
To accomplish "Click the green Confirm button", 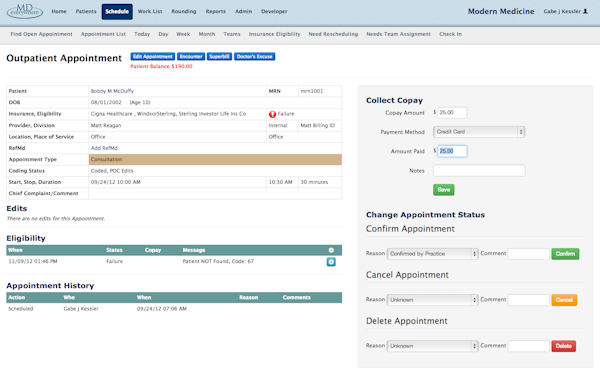I will [x=565, y=254].
